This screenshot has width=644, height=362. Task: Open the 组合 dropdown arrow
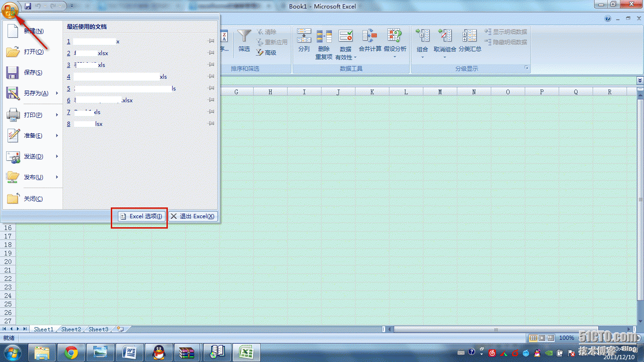coord(422,57)
